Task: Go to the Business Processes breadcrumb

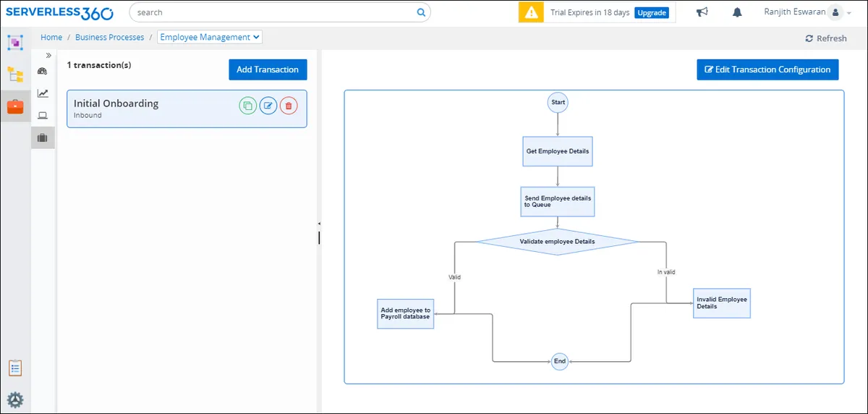Action: pos(109,37)
